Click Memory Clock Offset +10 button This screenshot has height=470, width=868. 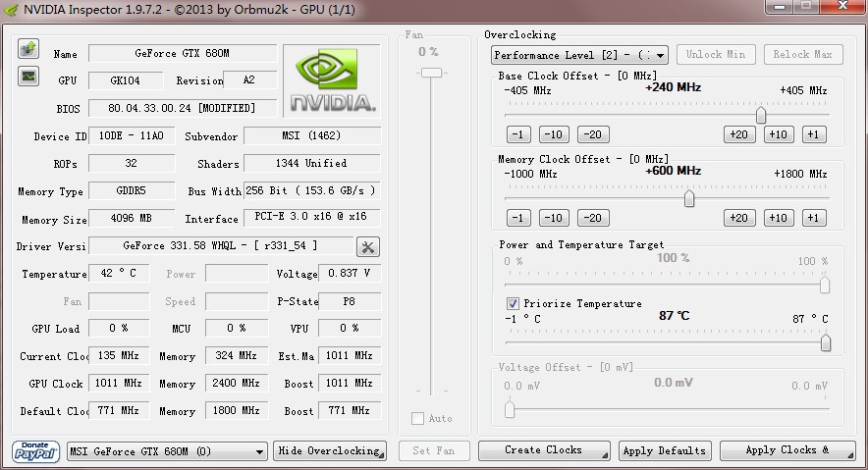click(779, 218)
